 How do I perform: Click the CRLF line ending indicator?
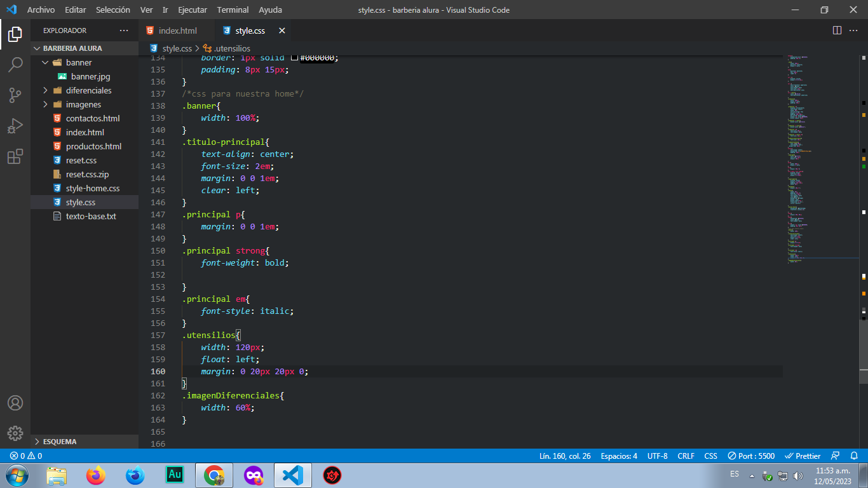[686, 456]
